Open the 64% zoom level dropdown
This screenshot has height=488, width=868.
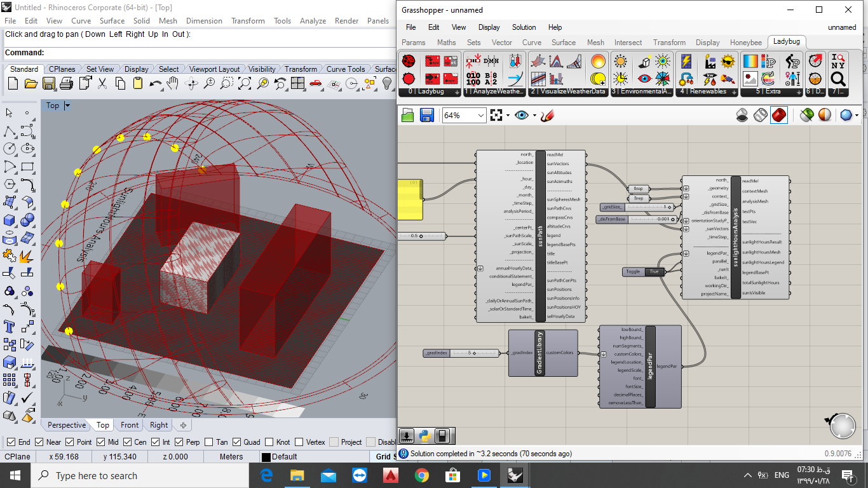pos(480,115)
